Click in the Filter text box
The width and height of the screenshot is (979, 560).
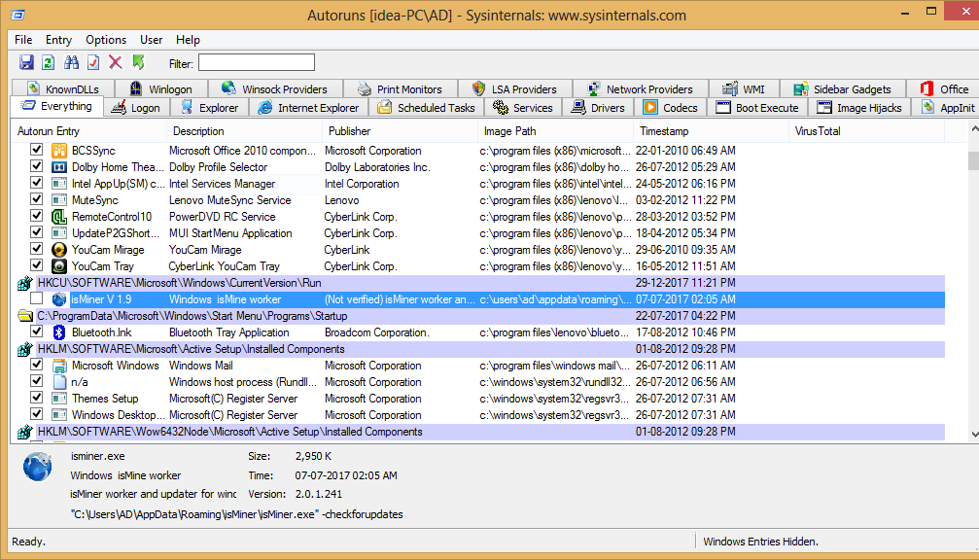point(257,62)
